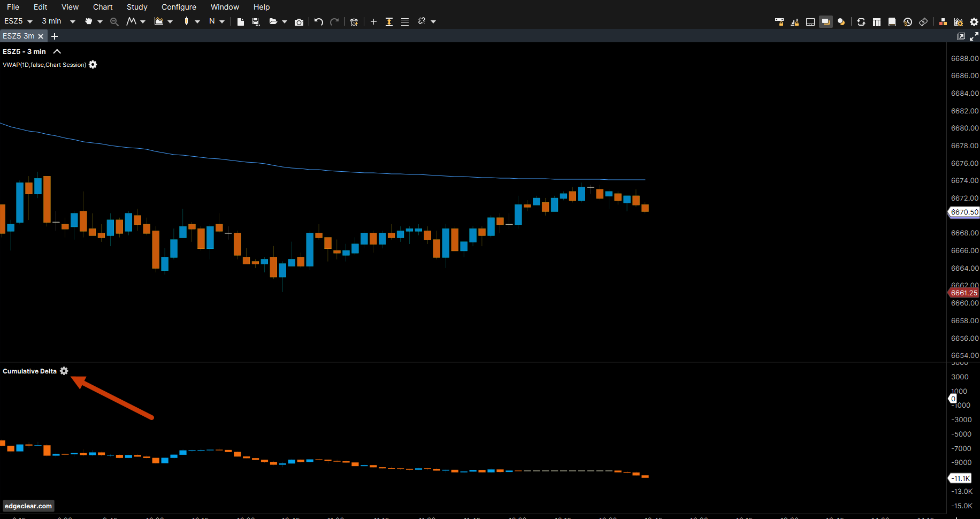Click the alarm clock alert icon
Viewport: 980px width, 519px height.
tap(354, 22)
